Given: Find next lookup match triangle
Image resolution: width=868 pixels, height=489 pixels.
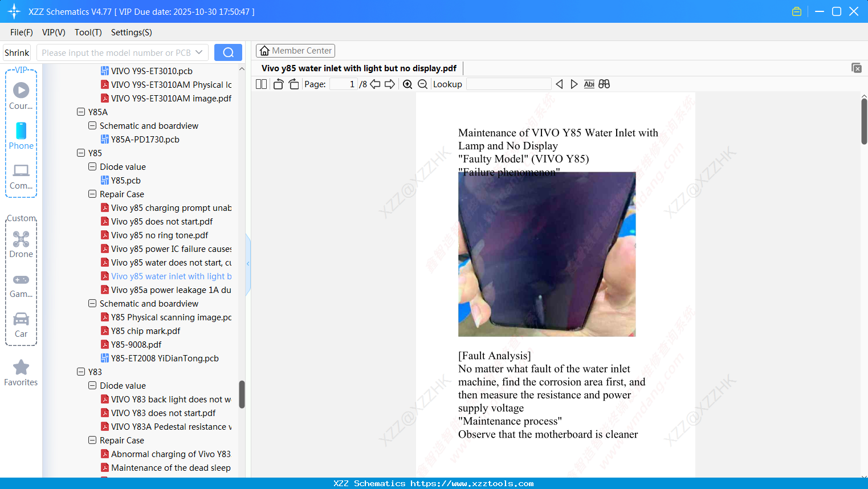Looking at the screenshot, I should pos(574,84).
